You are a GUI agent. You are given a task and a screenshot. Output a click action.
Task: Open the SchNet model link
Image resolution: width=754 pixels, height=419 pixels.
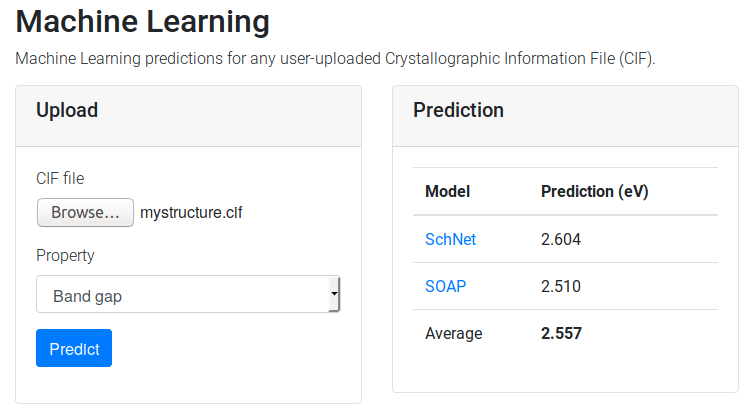click(x=450, y=239)
